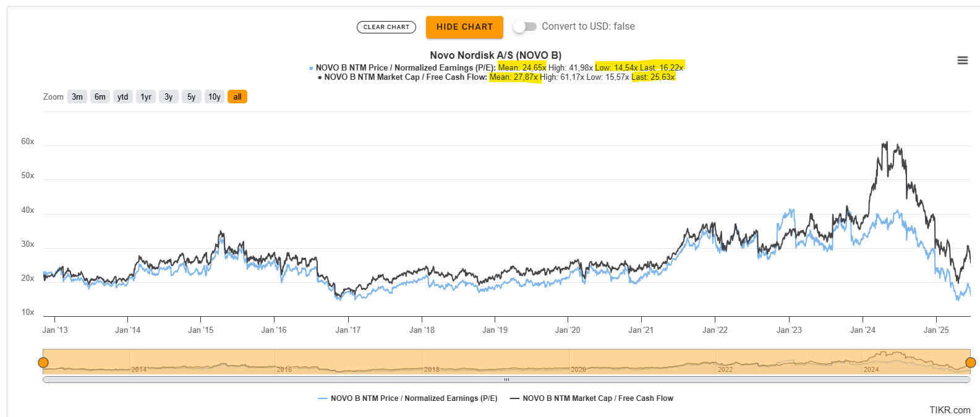Set zoom range to 10y

point(215,97)
